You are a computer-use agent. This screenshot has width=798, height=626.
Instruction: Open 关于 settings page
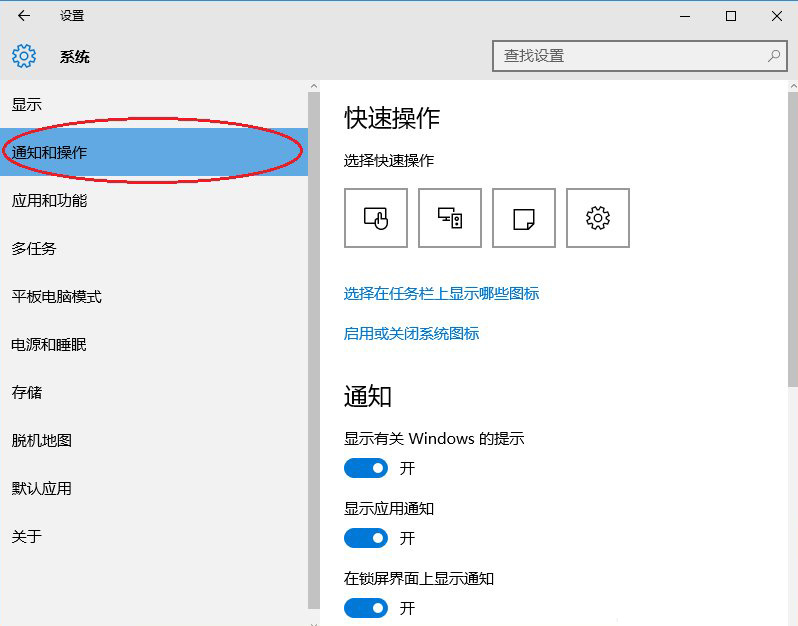[x=154, y=536]
